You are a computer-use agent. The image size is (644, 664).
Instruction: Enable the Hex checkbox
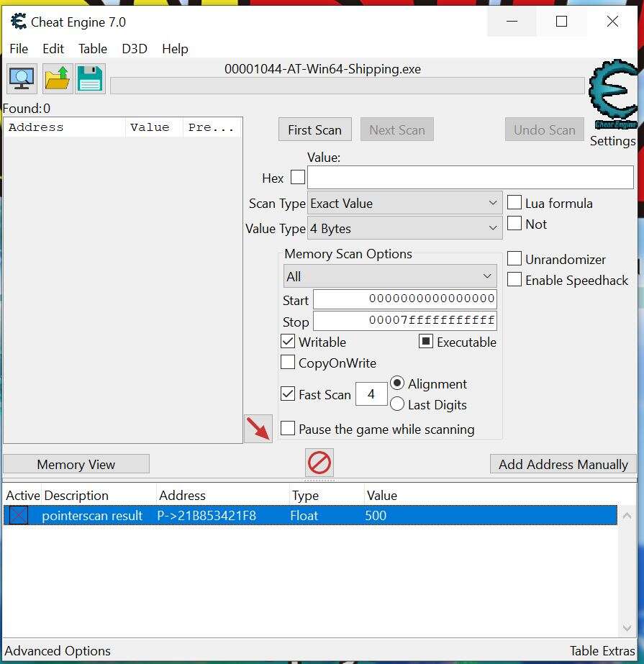[x=297, y=177]
